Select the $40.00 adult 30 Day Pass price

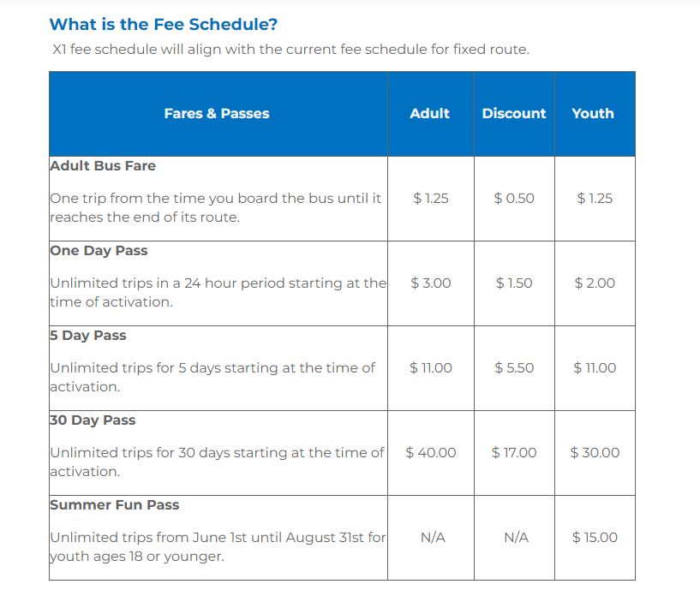tap(431, 452)
